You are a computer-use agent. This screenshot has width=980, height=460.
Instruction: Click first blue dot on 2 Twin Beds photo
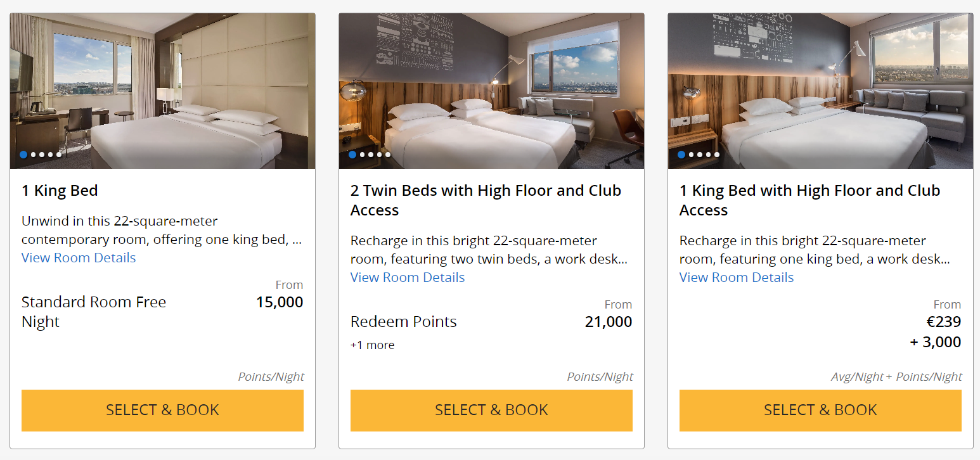(x=352, y=155)
